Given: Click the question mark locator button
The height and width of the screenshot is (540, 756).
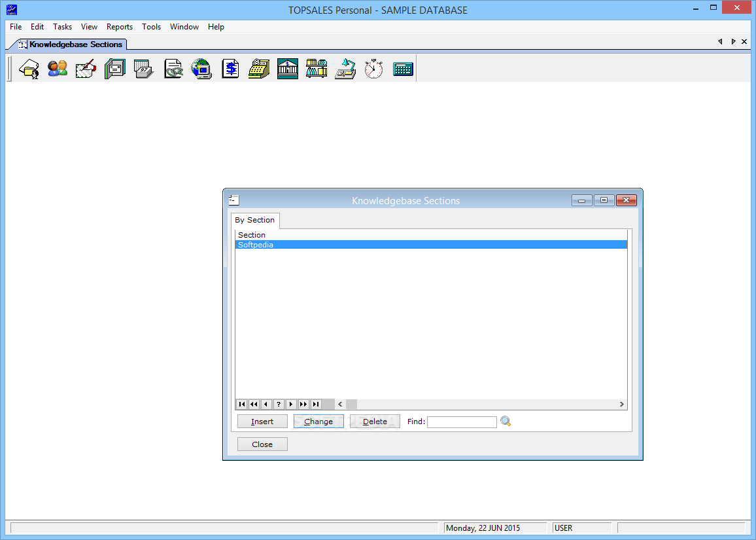Looking at the screenshot, I should tap(279, 405).
